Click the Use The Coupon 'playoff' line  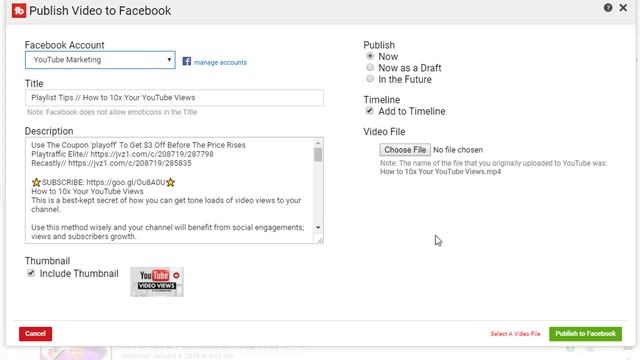pyautogui.click(x=138, y=145)
